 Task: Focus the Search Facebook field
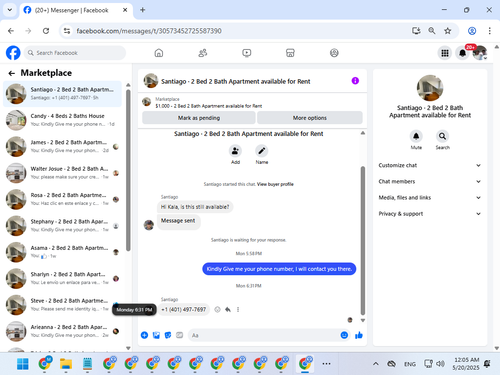click(75, 53)
